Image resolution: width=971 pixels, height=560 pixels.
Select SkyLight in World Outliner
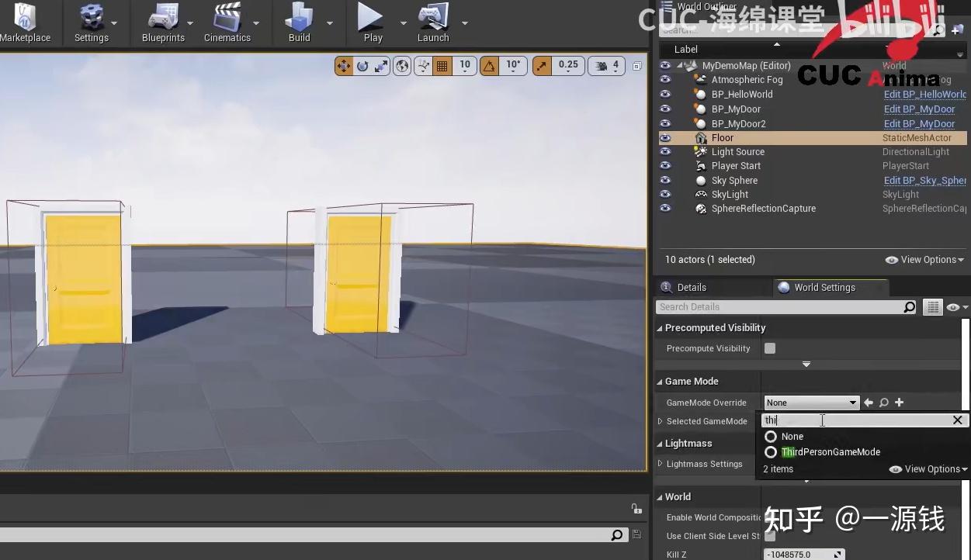click(x=730, y=195)
